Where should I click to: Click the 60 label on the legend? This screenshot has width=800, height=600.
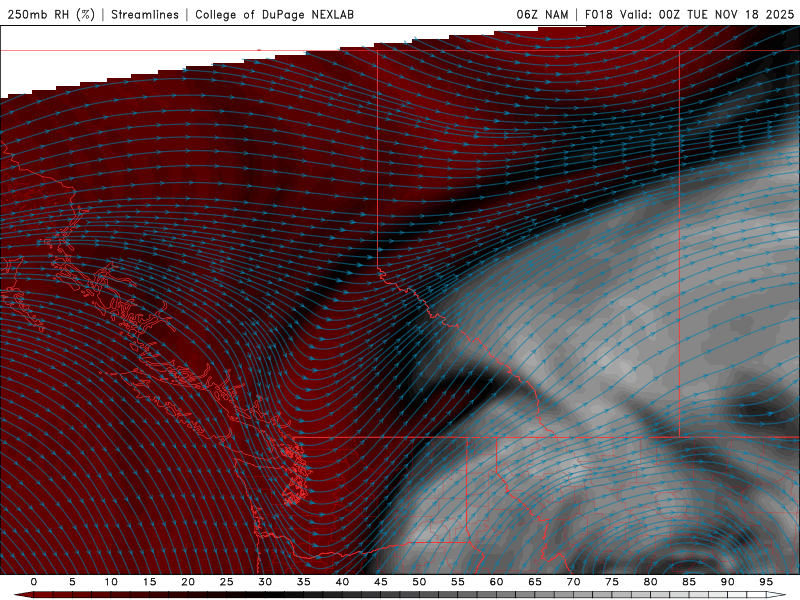click(496, 582)
